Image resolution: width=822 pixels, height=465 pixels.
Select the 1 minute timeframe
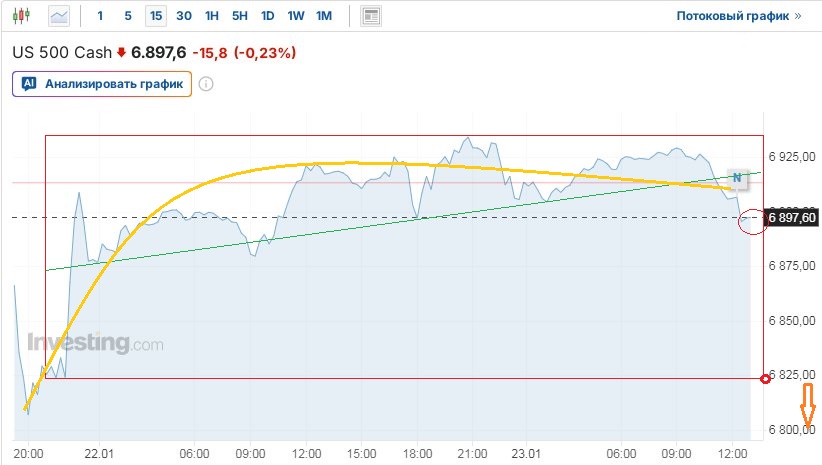click(100, 16)
